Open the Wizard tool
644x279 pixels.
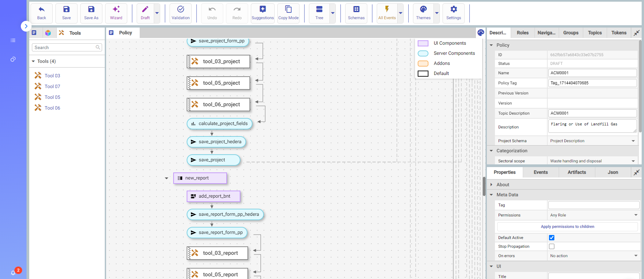(116, 13)
